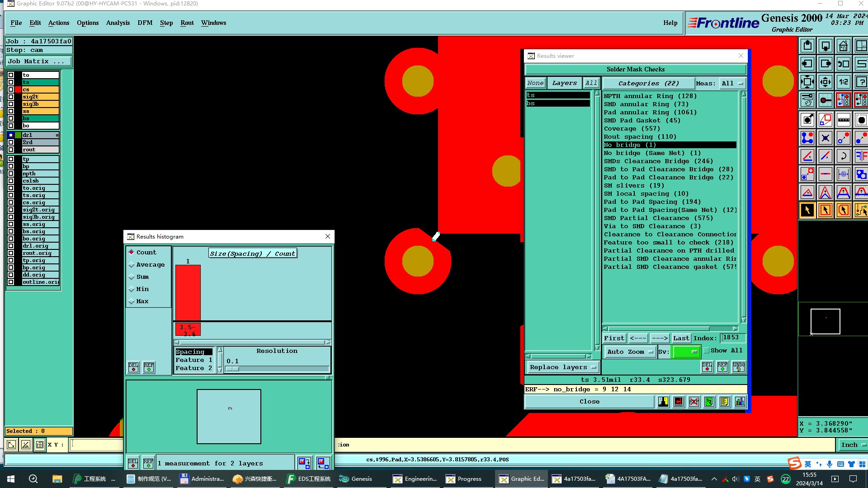Select the Average radio option
This screenshot has width=868, height=488.
(x=132, y=265)
